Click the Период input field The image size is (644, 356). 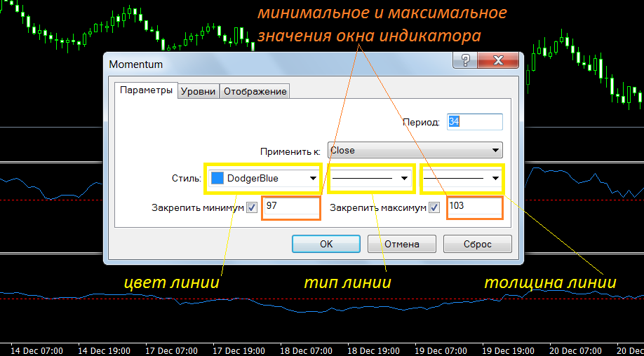(x=475, y=121)
